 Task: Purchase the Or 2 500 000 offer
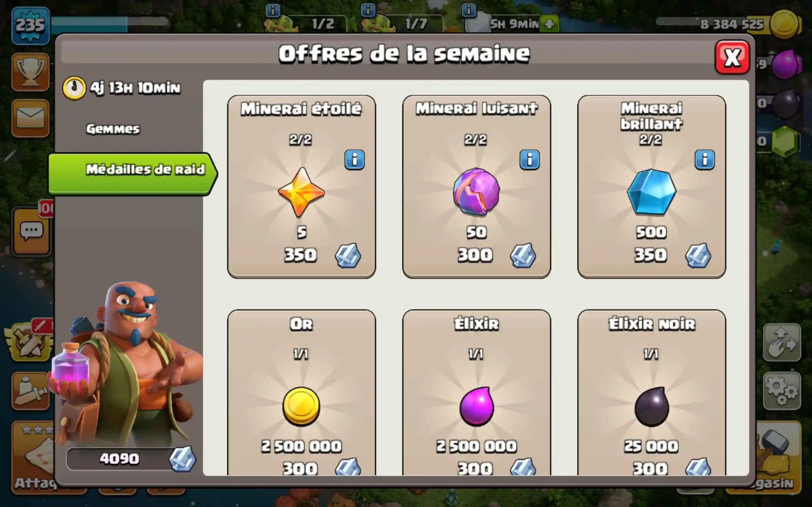point(301,392)
